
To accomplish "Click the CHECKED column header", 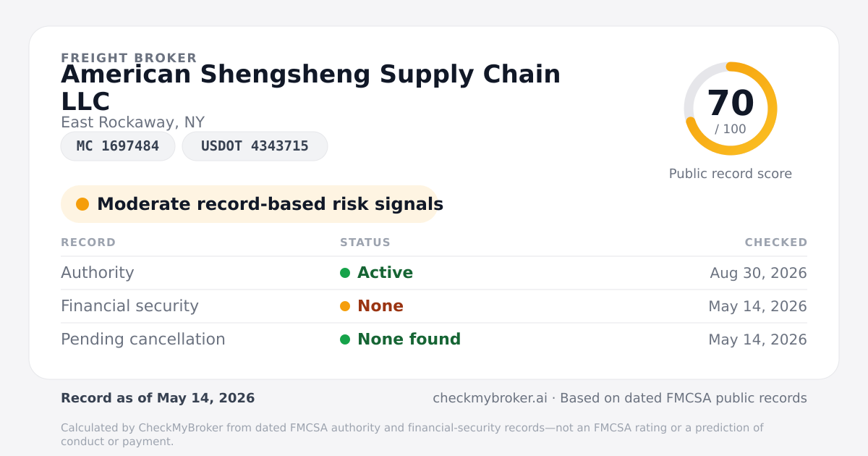I will pyautogui.click(x=776, y=242).
